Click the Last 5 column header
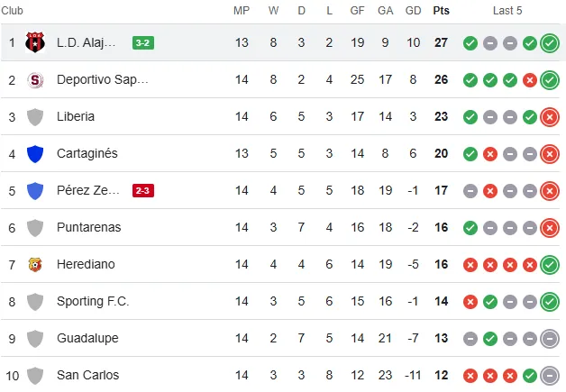 click(x=507, y=11)
